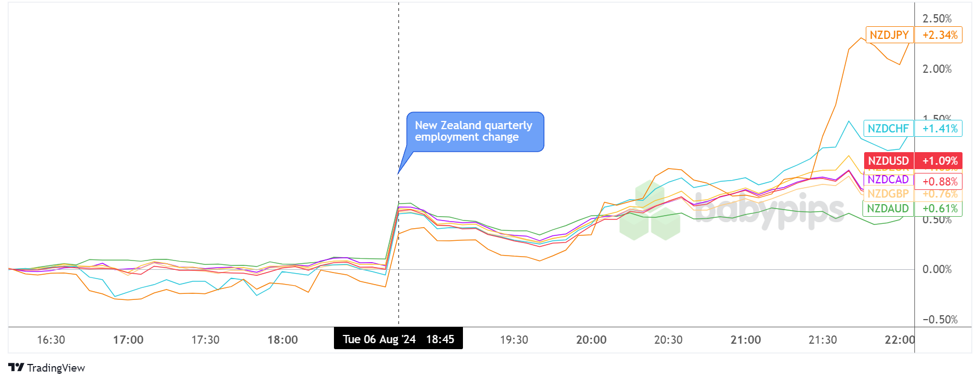980x382 pixels.
Task: Click the New Zealand quarterly employment change callout
Action: tap(474, 132)
